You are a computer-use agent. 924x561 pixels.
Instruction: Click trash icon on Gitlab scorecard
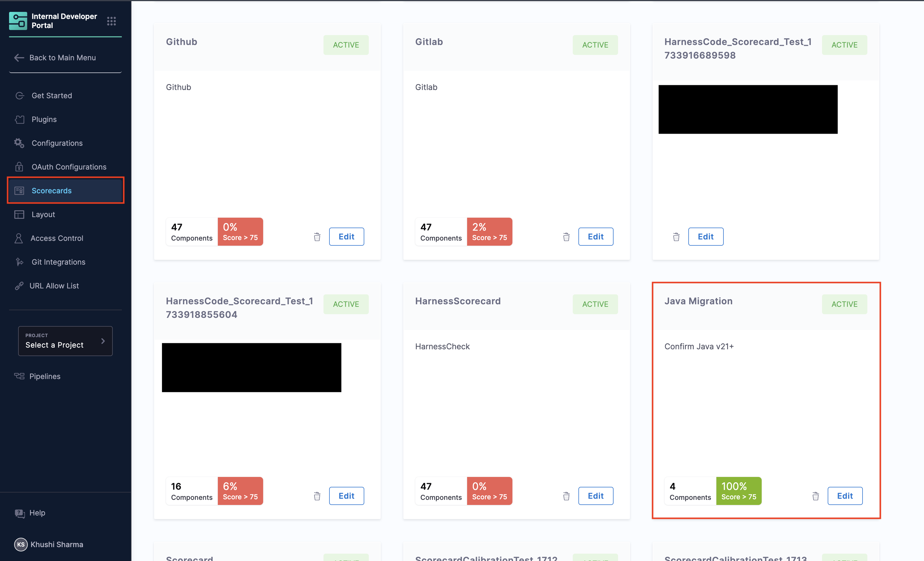[566, 237]
